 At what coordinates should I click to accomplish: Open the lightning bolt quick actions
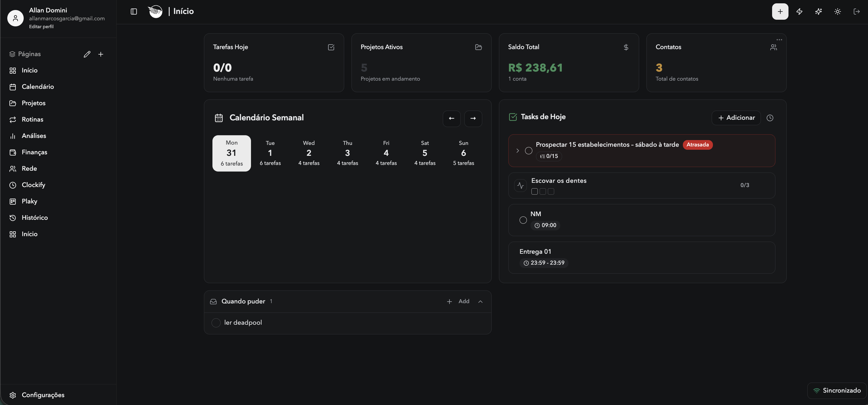(799, 12)
